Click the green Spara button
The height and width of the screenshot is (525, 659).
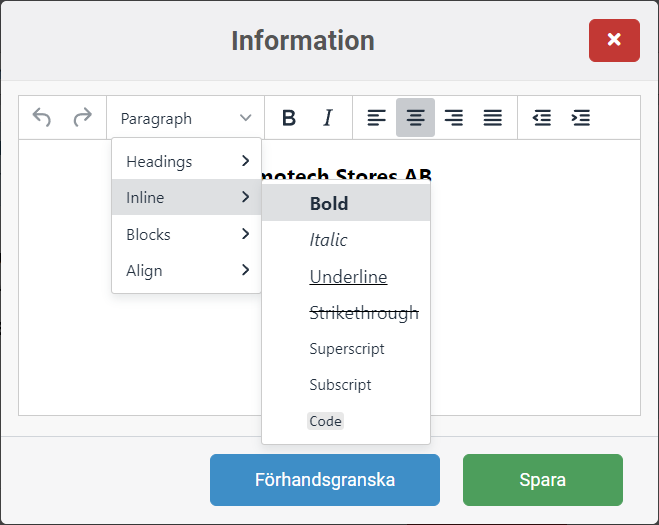pos(542,480)
